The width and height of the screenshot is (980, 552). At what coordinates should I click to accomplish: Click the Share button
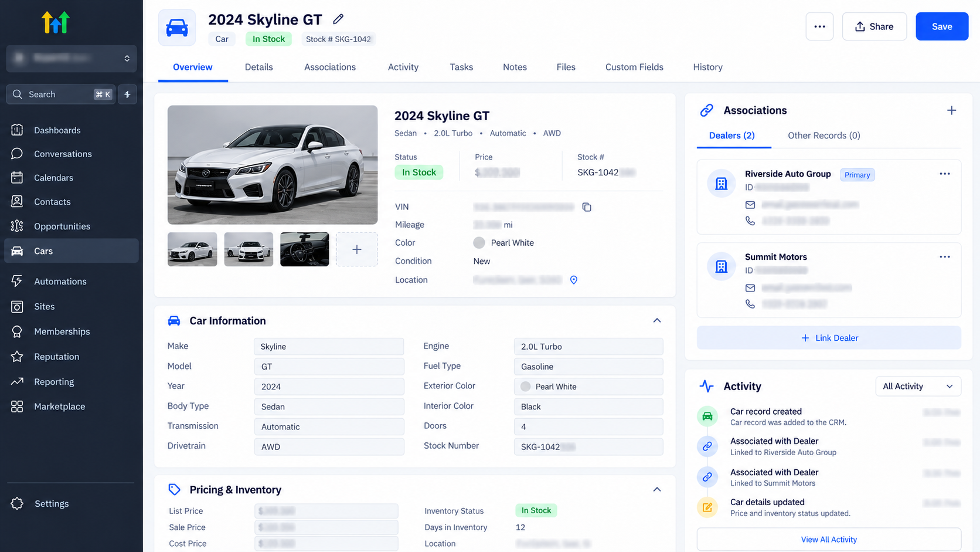click(x=874, y=26)
